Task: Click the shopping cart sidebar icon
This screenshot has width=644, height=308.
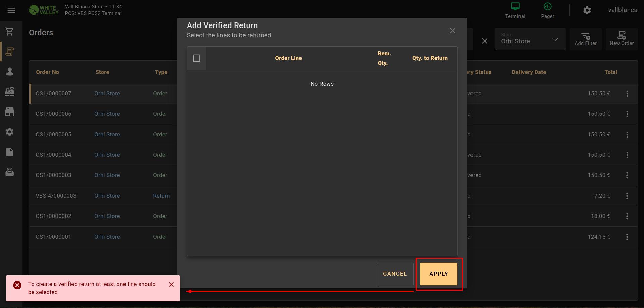Action: point(10,32)
